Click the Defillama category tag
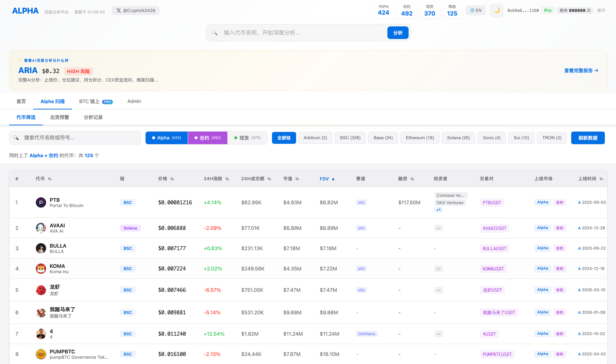616x364 pixels. [x=367, y=334]
